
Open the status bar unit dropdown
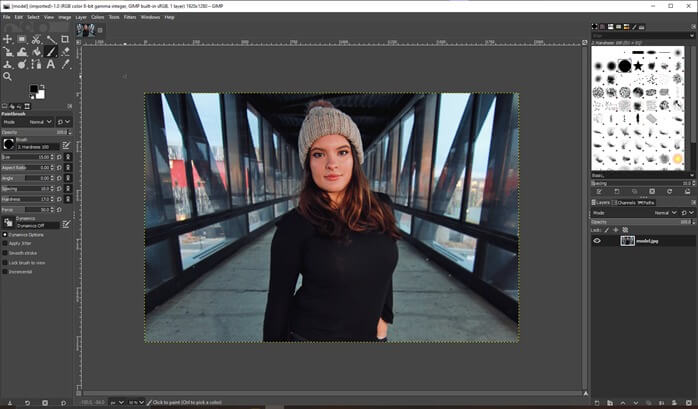(x=117, y=402)
